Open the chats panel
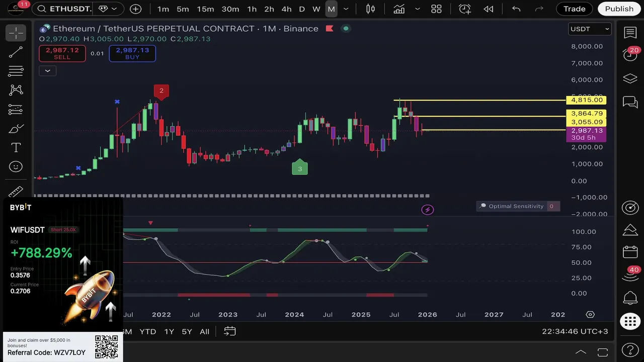644x362 pixels. point(630,102)
